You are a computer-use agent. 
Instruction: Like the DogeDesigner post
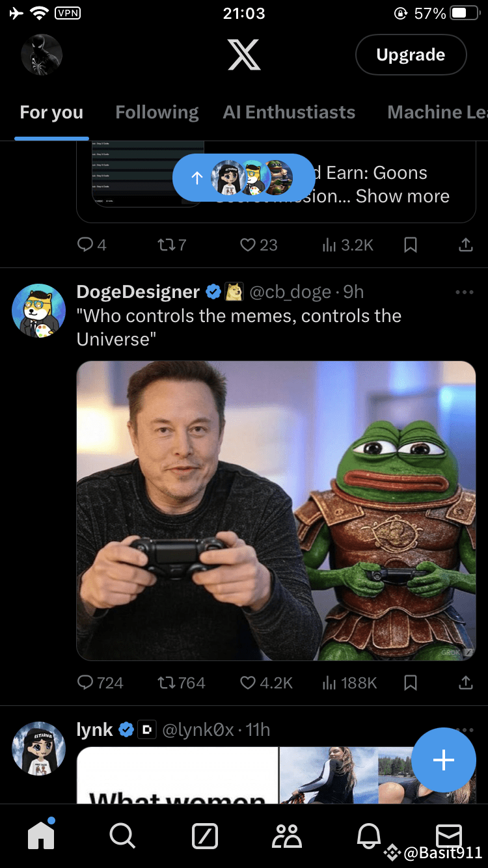tap(248, 683)
